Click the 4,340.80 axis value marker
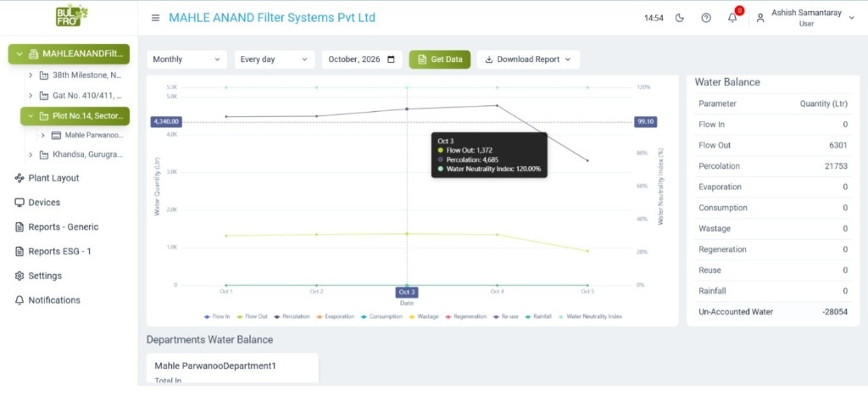 (x=166, y=122)
